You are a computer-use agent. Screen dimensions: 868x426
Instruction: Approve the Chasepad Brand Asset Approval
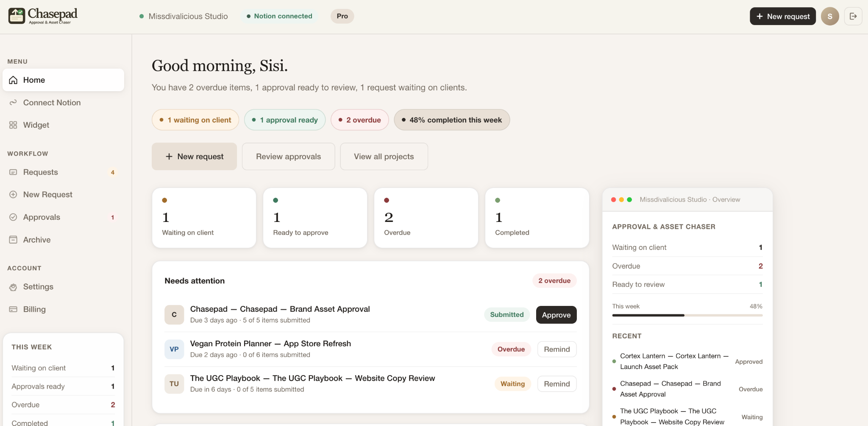tap(556, 315)
